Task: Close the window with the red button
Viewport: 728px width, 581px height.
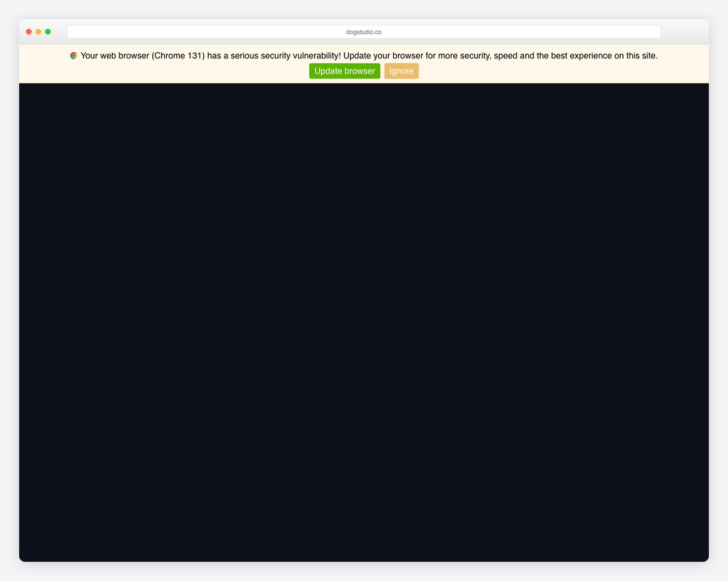Action: pos(29,32)
